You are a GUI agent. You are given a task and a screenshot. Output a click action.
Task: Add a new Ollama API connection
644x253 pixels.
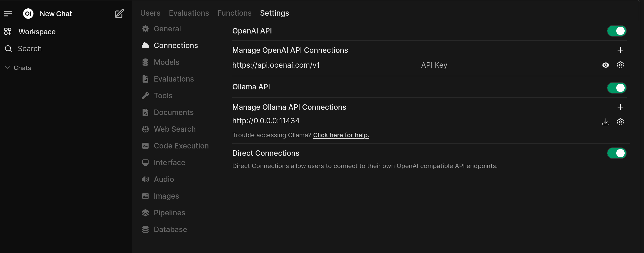620,107
